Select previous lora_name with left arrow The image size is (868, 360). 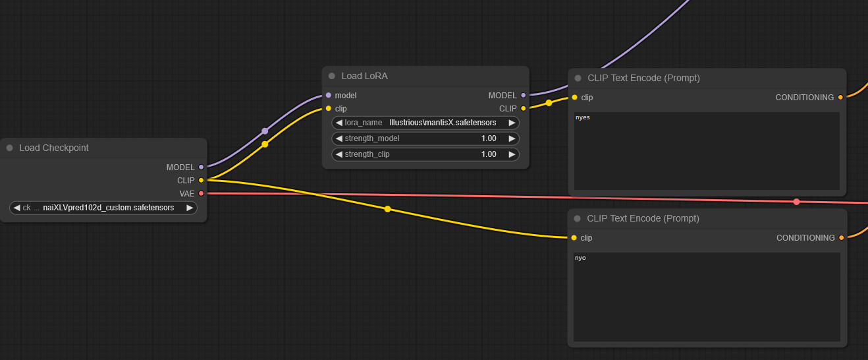339,123
